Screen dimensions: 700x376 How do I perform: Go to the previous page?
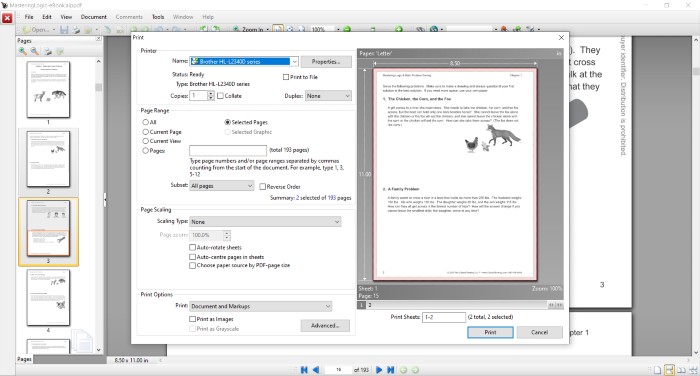click(316, 370)
